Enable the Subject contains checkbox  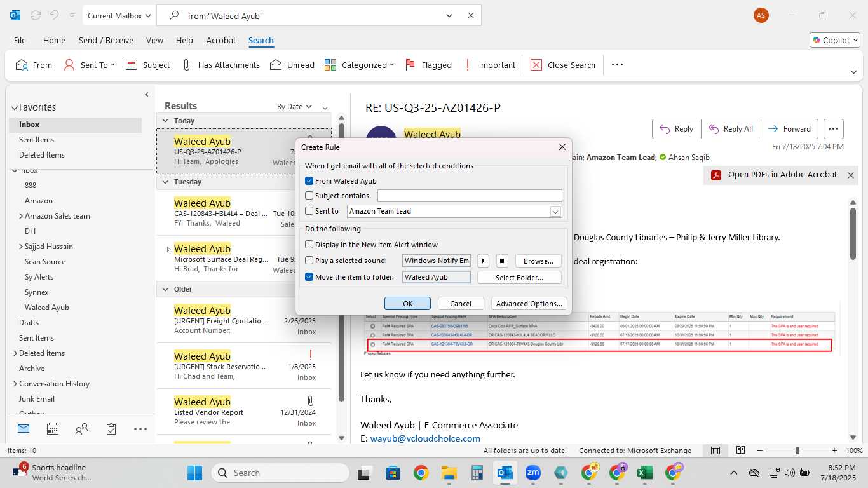(x=309, y=196)
